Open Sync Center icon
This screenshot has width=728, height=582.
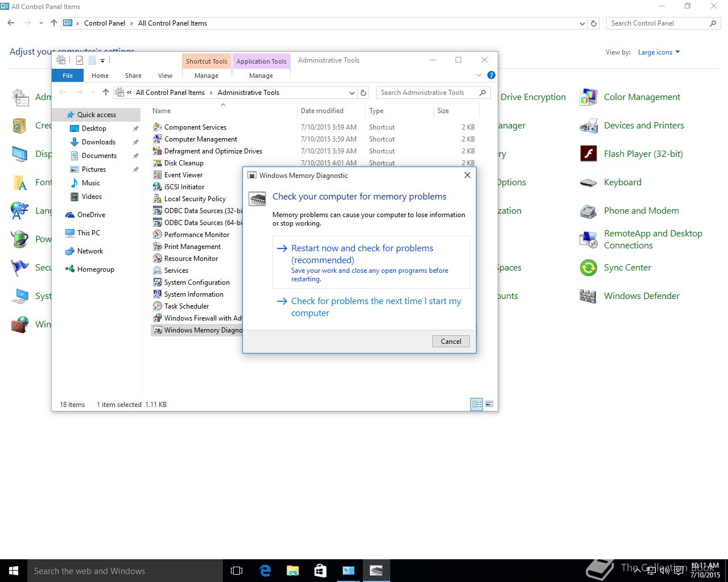pyautogui.click(x=588, y=268)
